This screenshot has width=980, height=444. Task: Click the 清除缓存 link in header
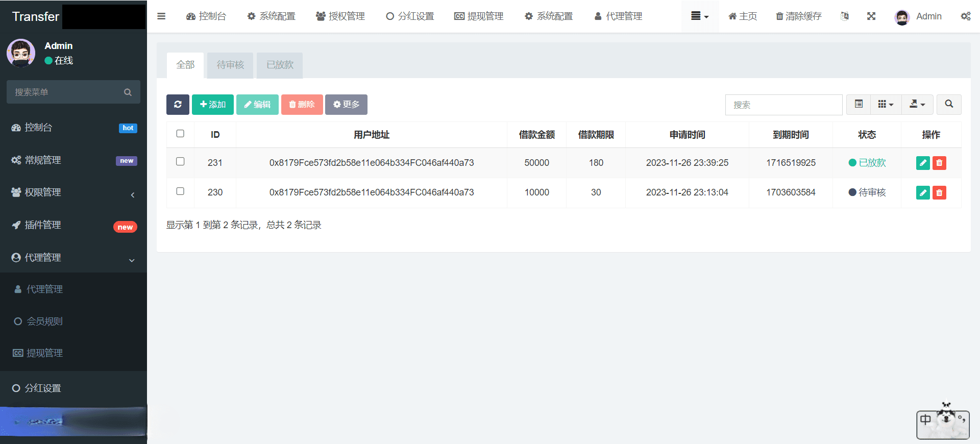[799, 16]
